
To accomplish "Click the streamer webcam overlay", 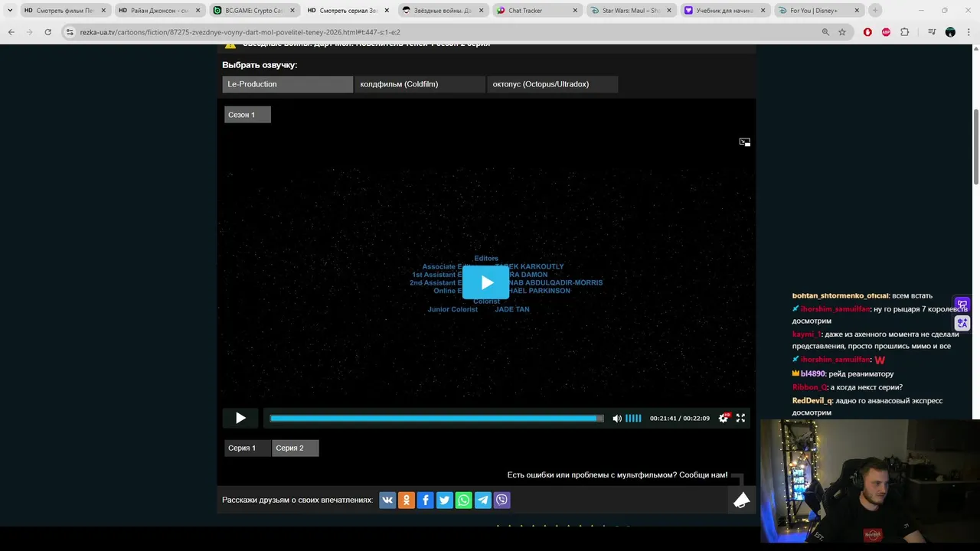I will click(x=870, y=481).
